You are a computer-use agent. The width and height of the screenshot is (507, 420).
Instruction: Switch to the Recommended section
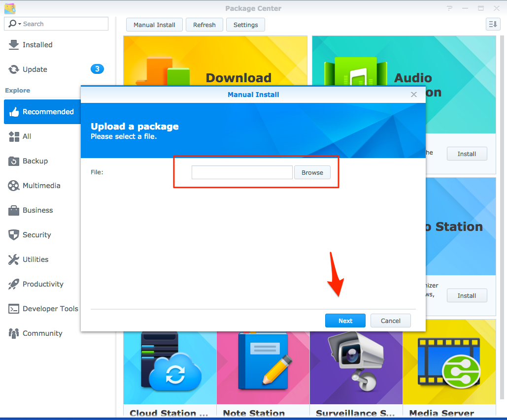(x=15, y=112)
